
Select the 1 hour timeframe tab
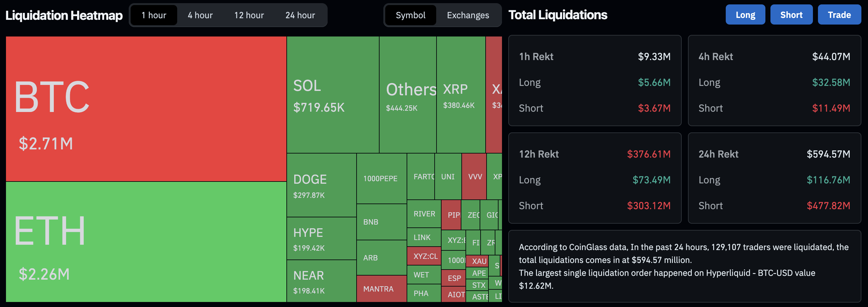tap(154, 15)
